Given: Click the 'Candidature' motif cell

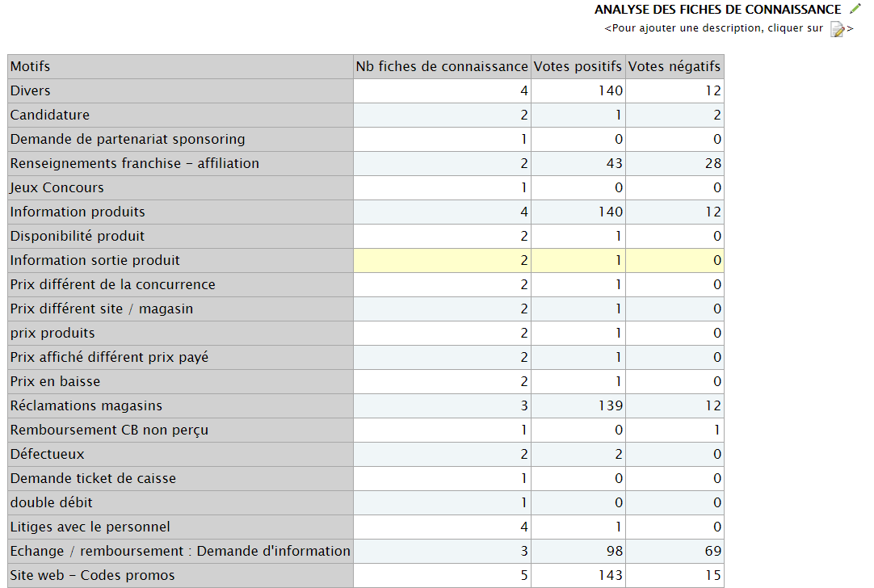Looking at the screenshot, I should (x=50, y=115).
